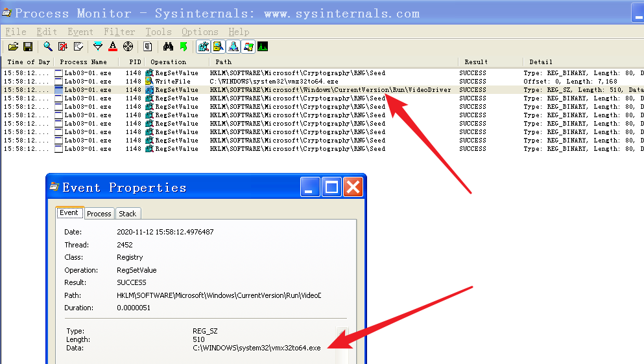Toggle Show Registry Activity icon

[x=203, y=47]
